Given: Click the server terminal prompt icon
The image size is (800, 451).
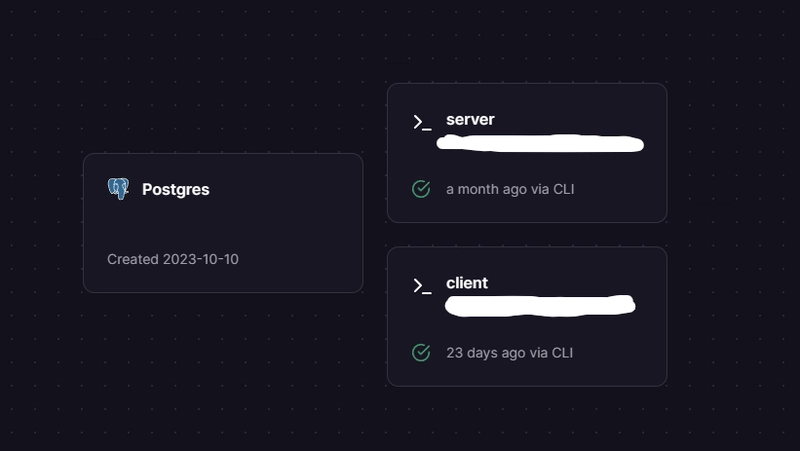Looking at the screenshot, I should click(422, 122).
